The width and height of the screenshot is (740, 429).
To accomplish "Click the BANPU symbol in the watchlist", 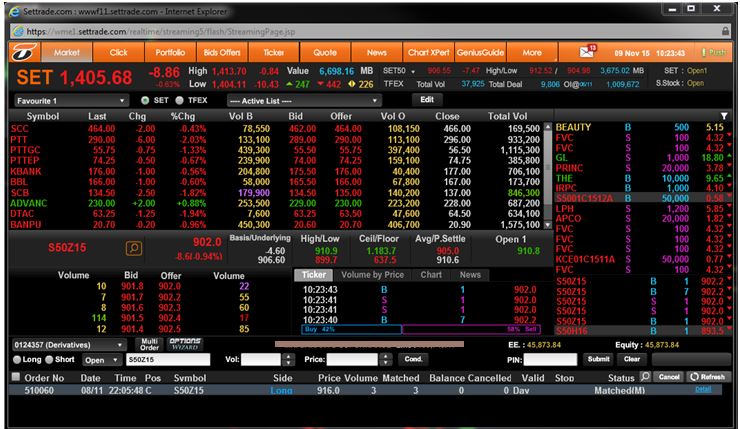I will click(x=26, y=225).
